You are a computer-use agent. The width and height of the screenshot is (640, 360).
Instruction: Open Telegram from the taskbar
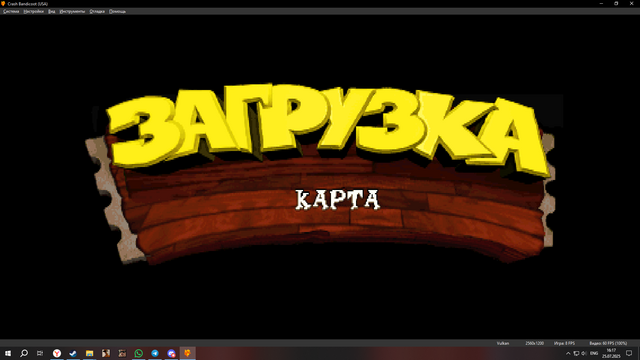click(155, 353)
